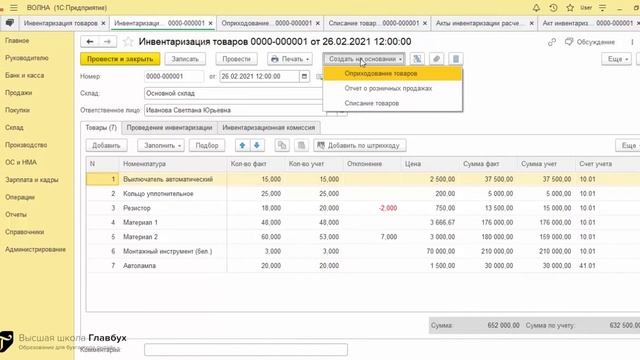Close the Акты инвентаризации расчетов tab
This screenshot has width=640, height=360.
click(531, 23)
